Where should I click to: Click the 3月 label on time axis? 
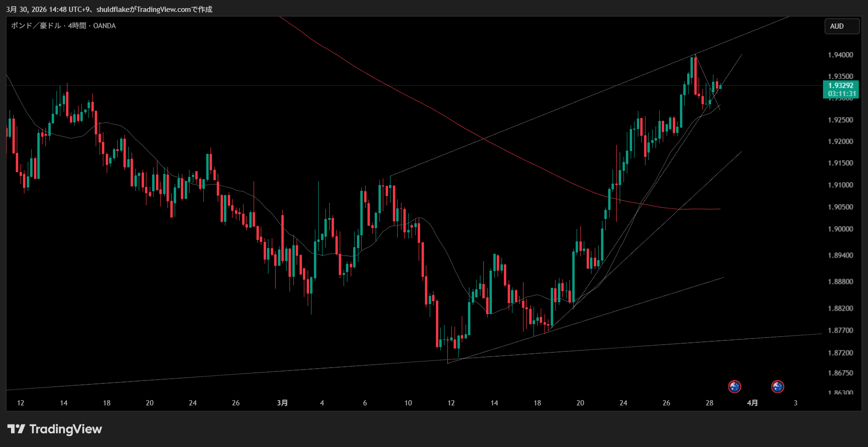(x=282, y=403)
